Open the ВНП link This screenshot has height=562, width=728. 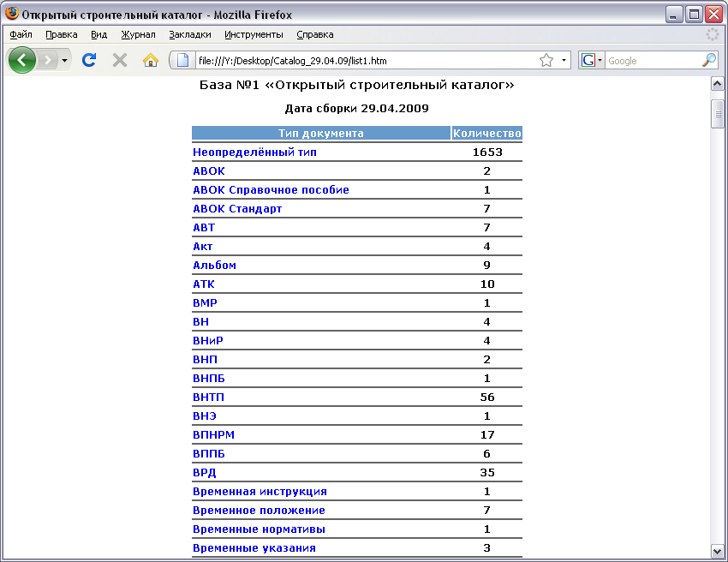tap(205, 360)
